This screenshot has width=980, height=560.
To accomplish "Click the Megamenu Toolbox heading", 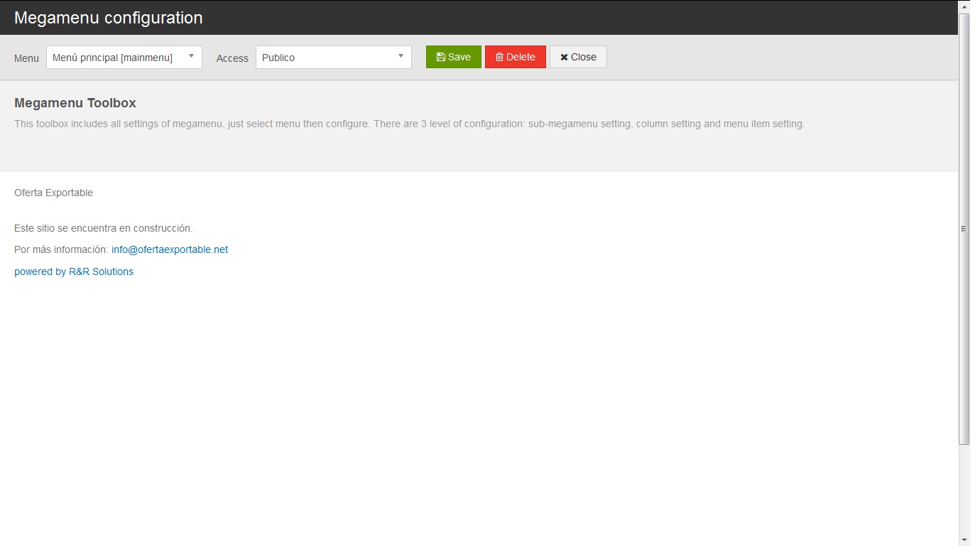I will 75,103.
